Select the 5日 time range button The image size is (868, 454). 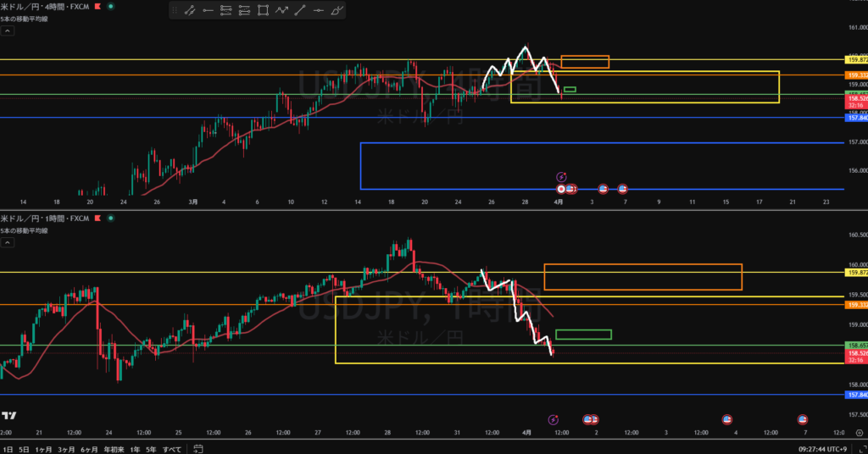24,448
